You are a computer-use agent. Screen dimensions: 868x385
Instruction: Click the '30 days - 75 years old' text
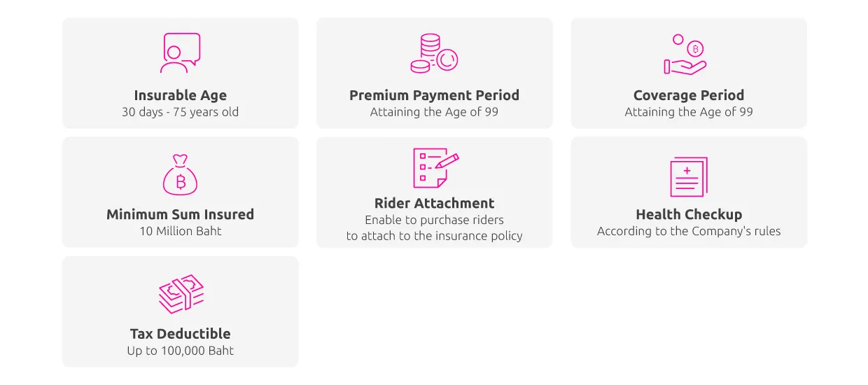pyautogui.click(x=181, y=112)
